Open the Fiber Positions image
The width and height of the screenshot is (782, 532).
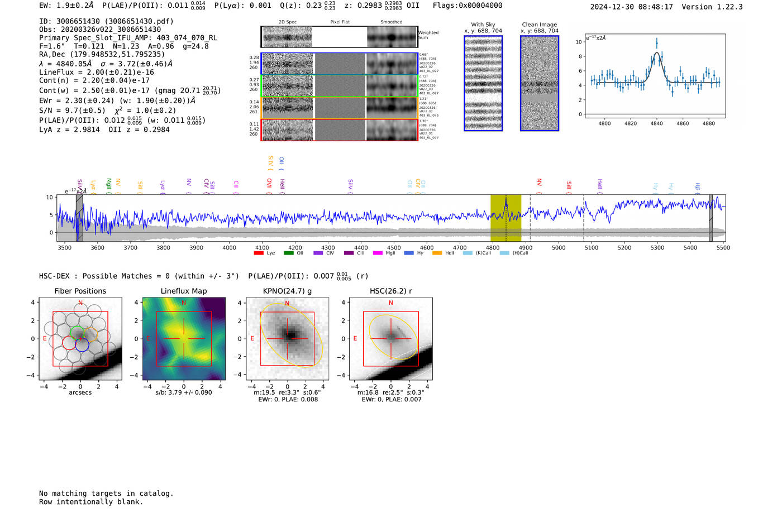(x=80, y=339)
